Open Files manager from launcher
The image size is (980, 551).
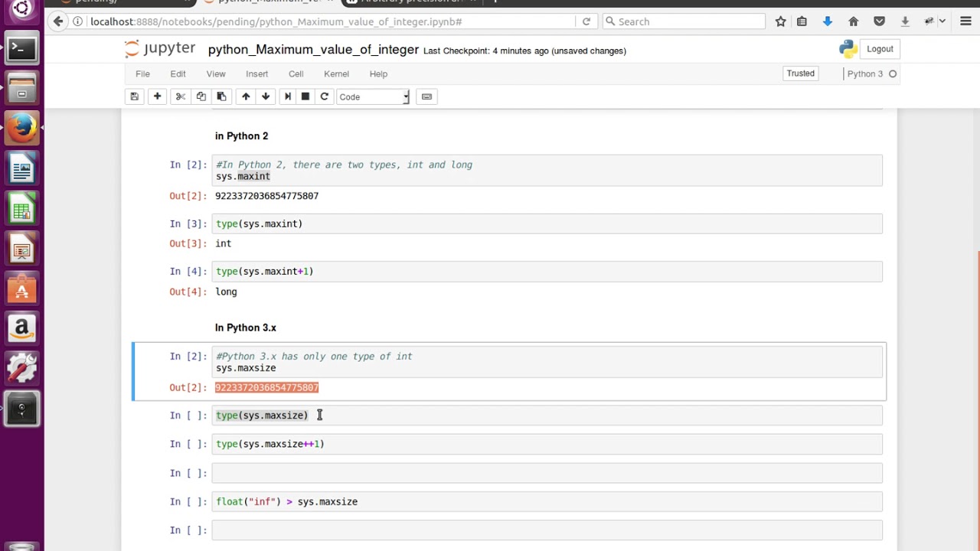21,88
